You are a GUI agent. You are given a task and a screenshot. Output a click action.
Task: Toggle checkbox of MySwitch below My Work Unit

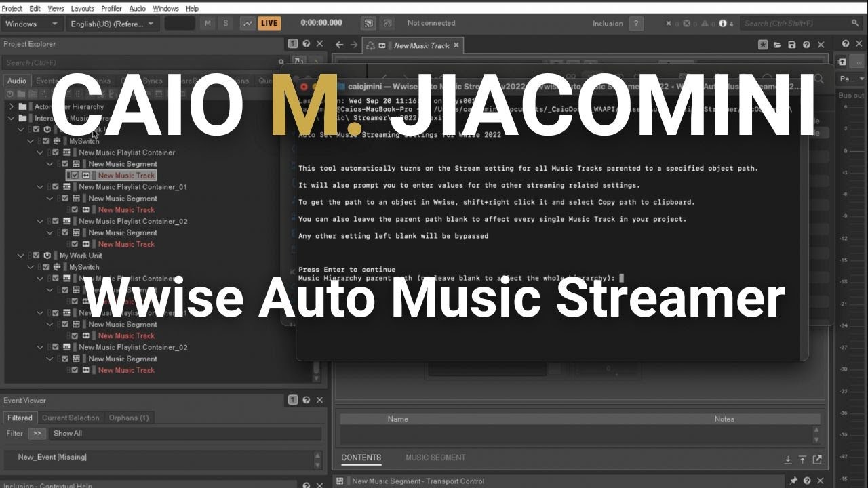[x=46, y=267]
